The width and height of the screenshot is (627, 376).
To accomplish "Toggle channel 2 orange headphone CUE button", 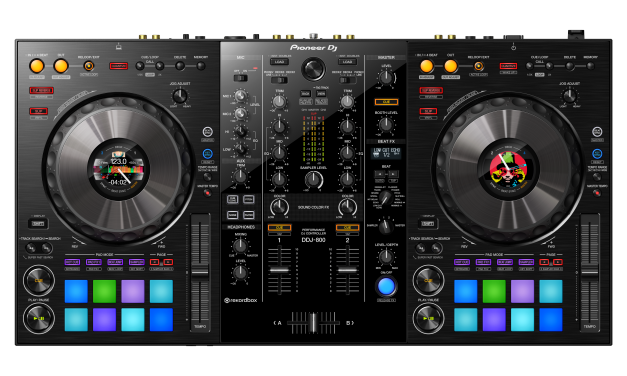I will click(347, 227).
